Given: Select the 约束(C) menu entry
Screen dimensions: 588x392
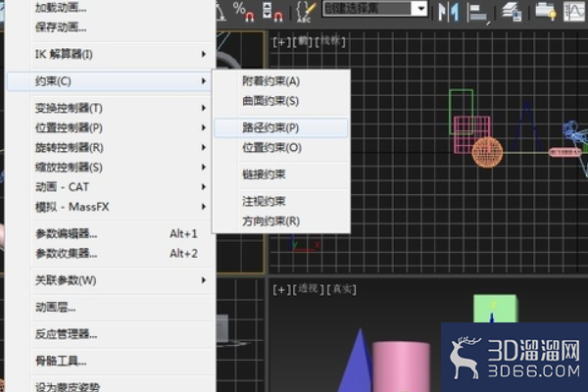Looking at the screenshot, I should 110,81.
